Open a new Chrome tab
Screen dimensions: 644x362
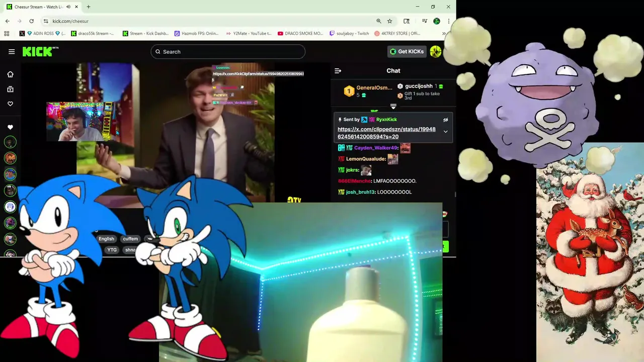[x=89, y=7]
